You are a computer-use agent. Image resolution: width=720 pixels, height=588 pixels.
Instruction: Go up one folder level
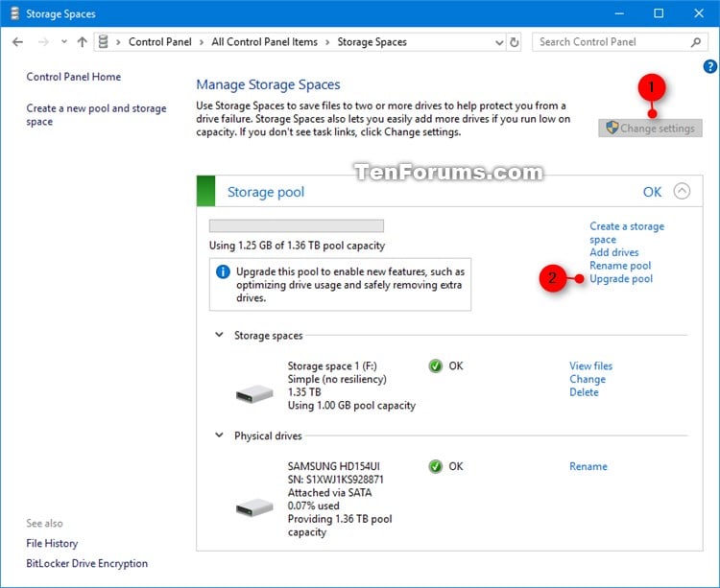tap(83, 42)
